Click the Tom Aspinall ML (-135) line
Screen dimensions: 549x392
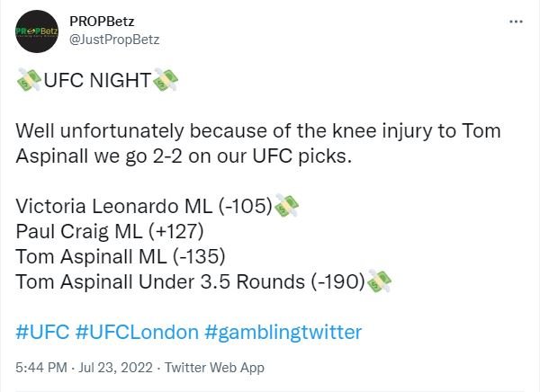pyautogui.click(x=120, y=256)
